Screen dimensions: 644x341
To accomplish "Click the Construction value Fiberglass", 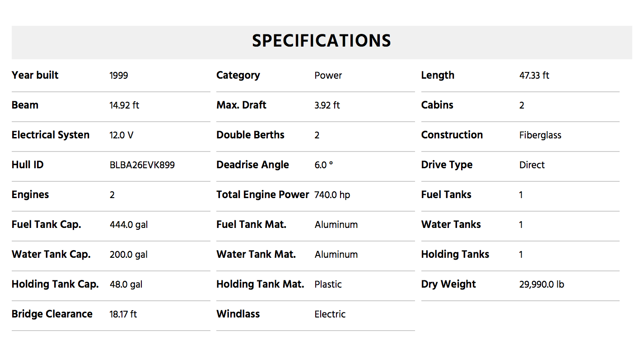I will [x=540, y=135].
